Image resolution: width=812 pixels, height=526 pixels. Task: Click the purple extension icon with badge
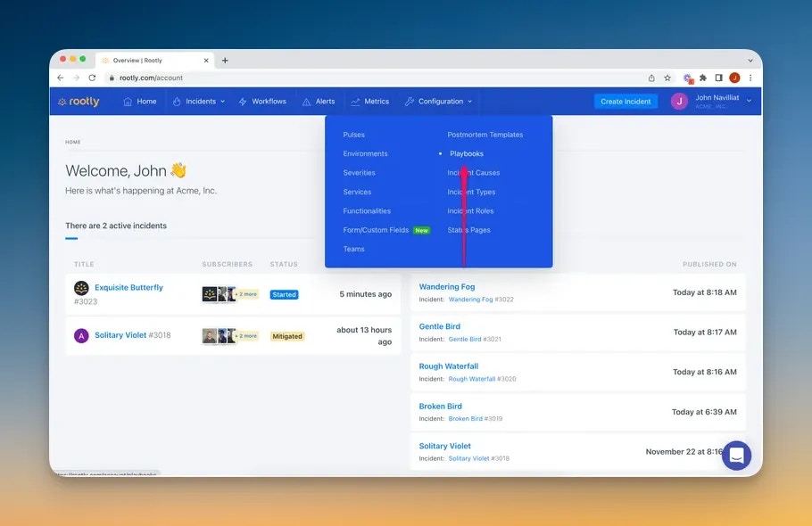pos(688,78)
